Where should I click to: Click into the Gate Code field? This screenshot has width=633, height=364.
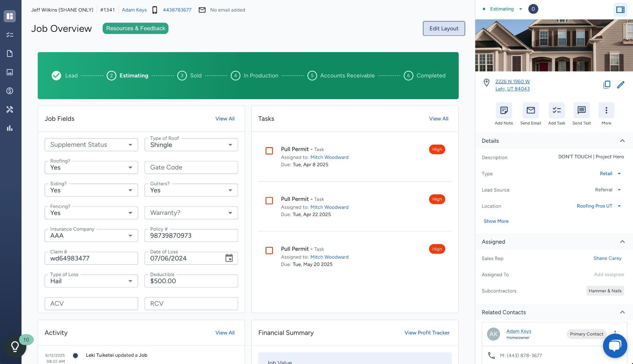click(x=191, y=167)
